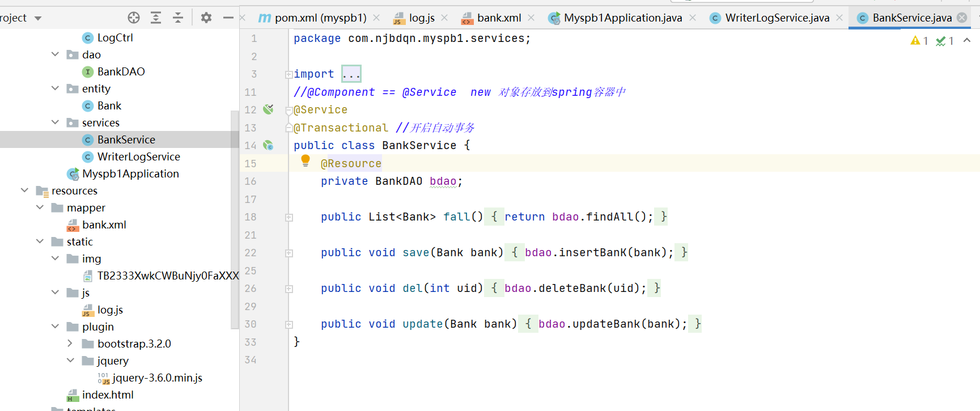This screenshot has width=980, height=411.
Task: Collapse the dao package
Action: (55, 54)
